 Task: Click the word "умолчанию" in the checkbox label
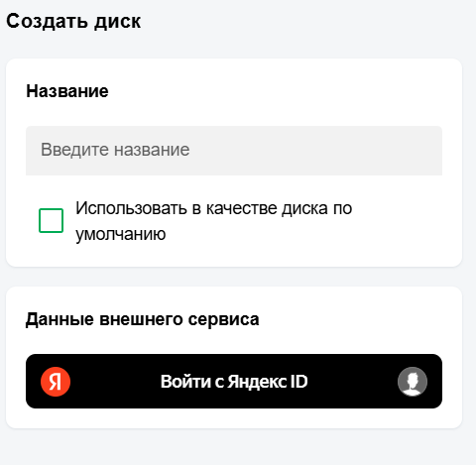pos(121,234)
